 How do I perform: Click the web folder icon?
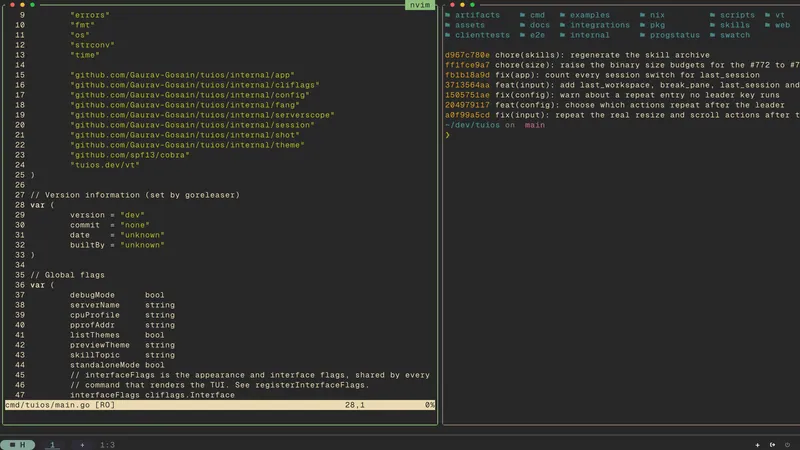[x=767, y=25]
